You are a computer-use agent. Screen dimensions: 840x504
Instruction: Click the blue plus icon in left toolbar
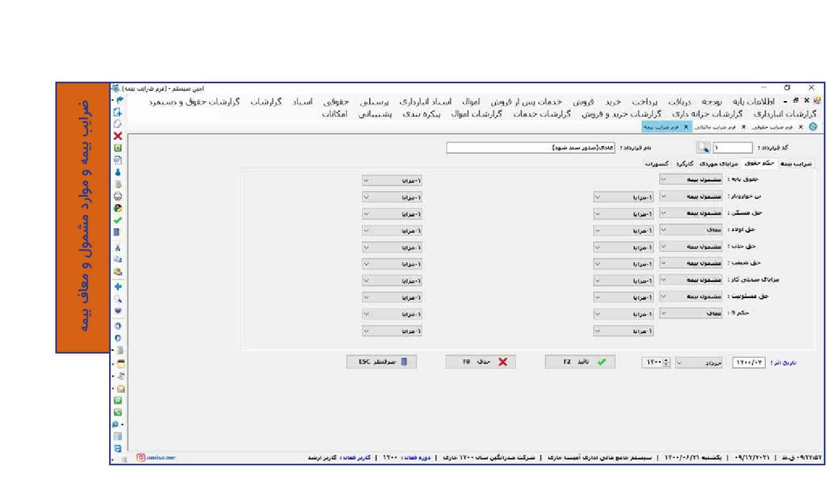118,287
